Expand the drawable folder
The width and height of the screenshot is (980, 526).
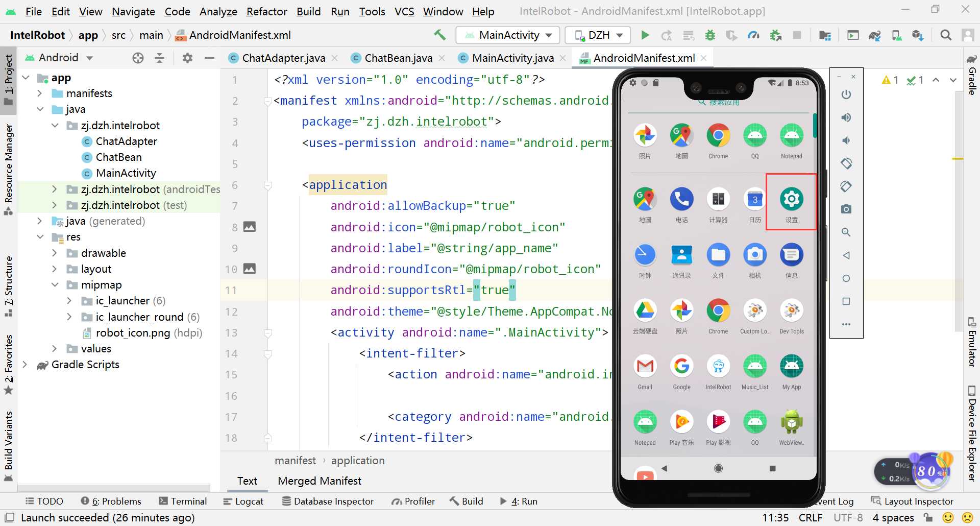[55, 253]
